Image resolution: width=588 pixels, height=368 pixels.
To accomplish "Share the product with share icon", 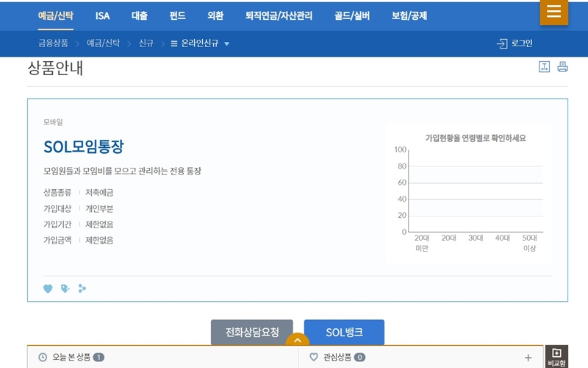I will pyautogui.click(x=82, y=289).
